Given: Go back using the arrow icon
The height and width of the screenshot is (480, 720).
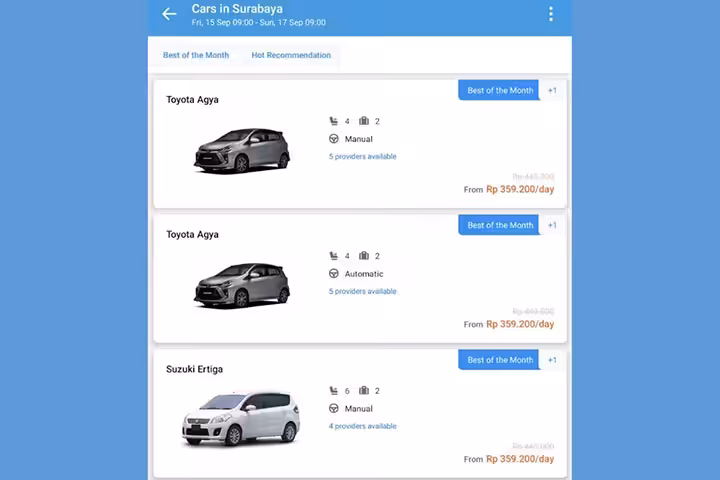Looking at the screenshot, I should pyautogui.click(x=169, y=14).
